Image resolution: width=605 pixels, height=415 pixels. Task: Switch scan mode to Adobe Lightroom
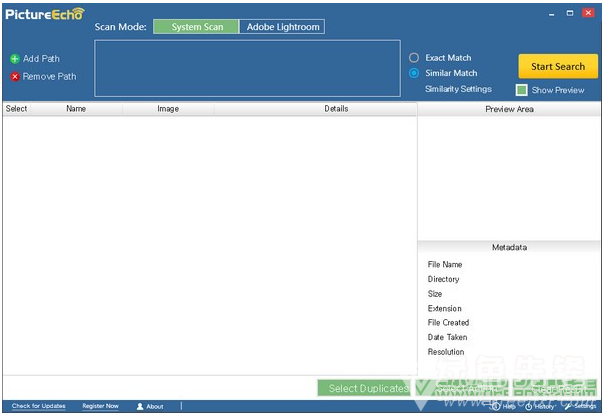coord(282,27)
